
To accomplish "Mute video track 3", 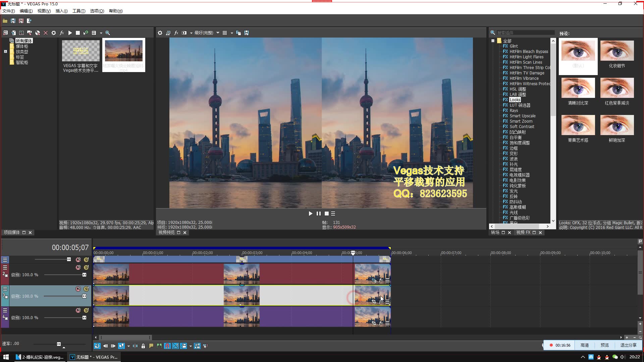I will coord(78,289).
